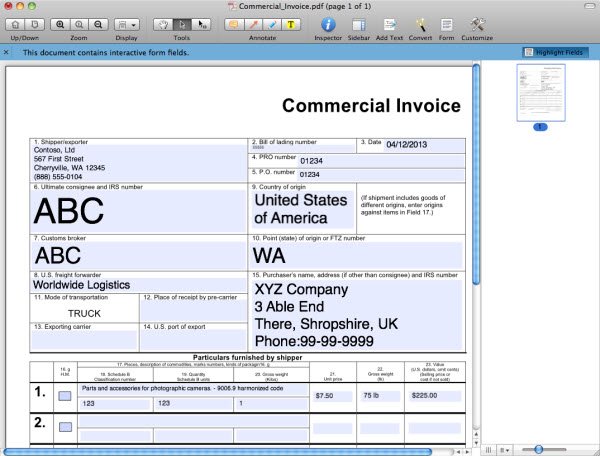Image resolution: width=600 pixels, height=456 pixels.
Task: Dismiss the interactive form fields banner
Action: pyautogui.click(x=6, y=52)
